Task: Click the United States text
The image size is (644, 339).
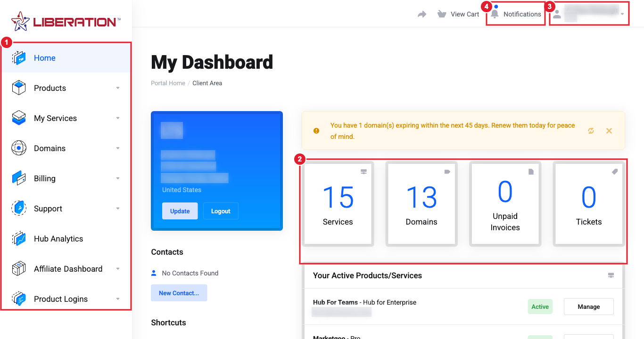Action: tap(182, 190)
